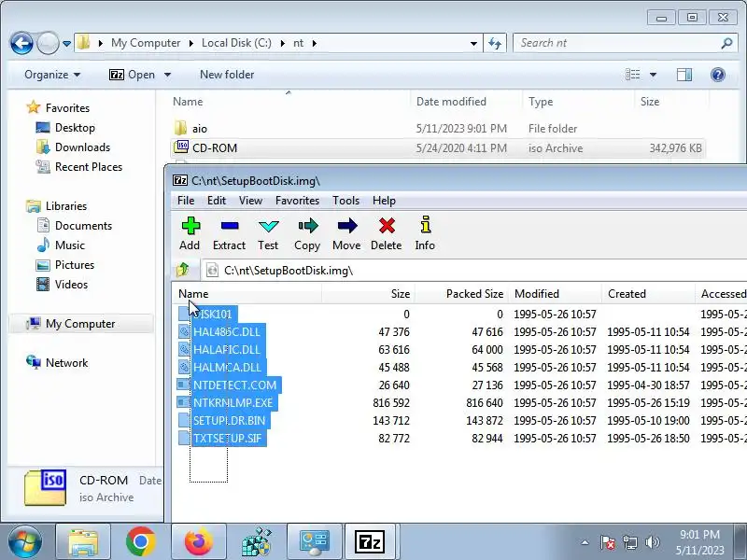Open the Help menu in 7-Zip

[x=384, y=201]
